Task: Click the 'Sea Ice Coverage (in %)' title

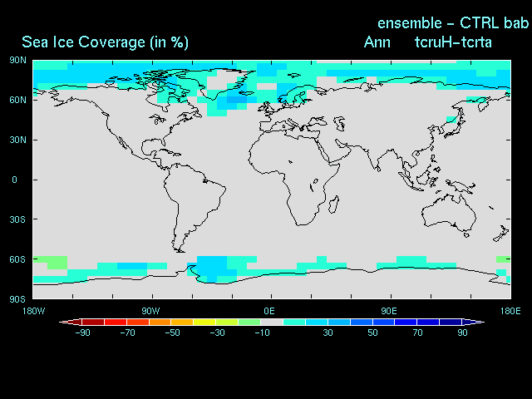Action: (105, 42)
